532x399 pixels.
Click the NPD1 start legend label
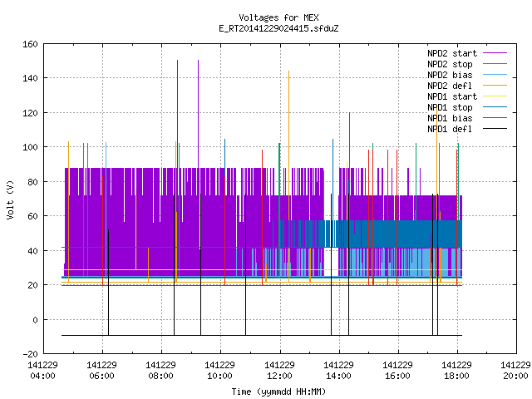(452, 96)
